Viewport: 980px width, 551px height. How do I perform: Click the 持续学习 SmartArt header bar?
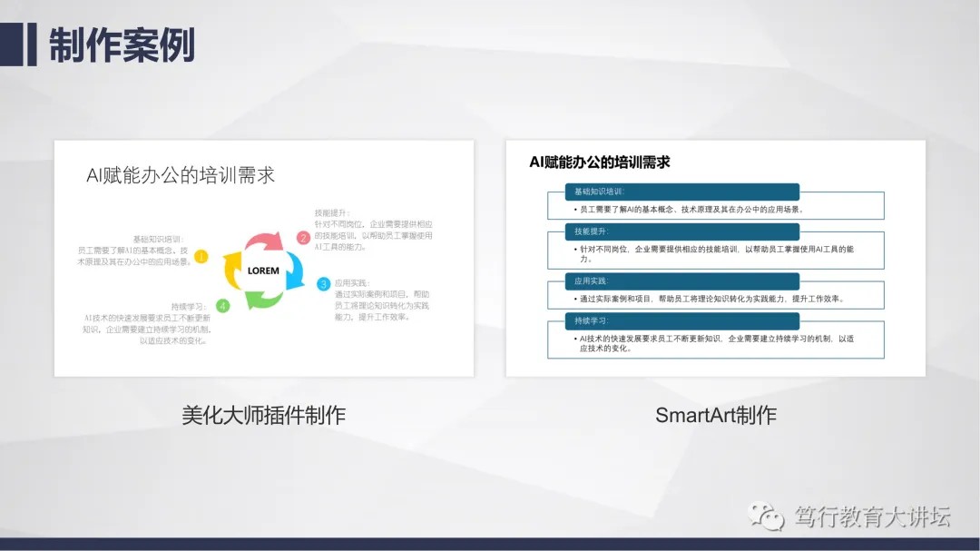673,321
